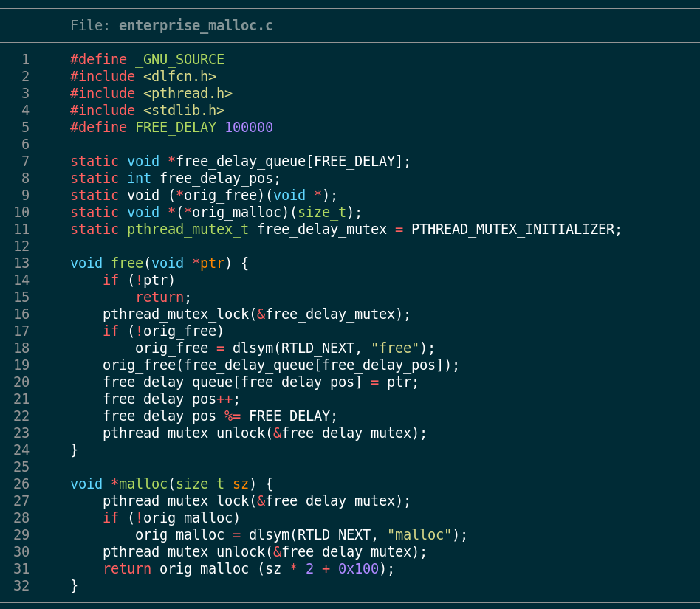Click the closing brace on line 32
The height and width of the screenshot is (609, 700).
pos(74,586)
